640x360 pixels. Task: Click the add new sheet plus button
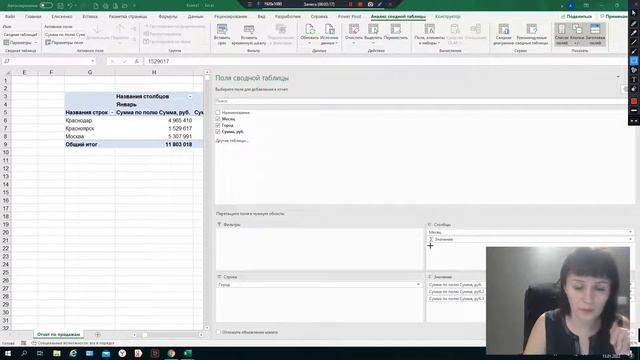(98, 335)
